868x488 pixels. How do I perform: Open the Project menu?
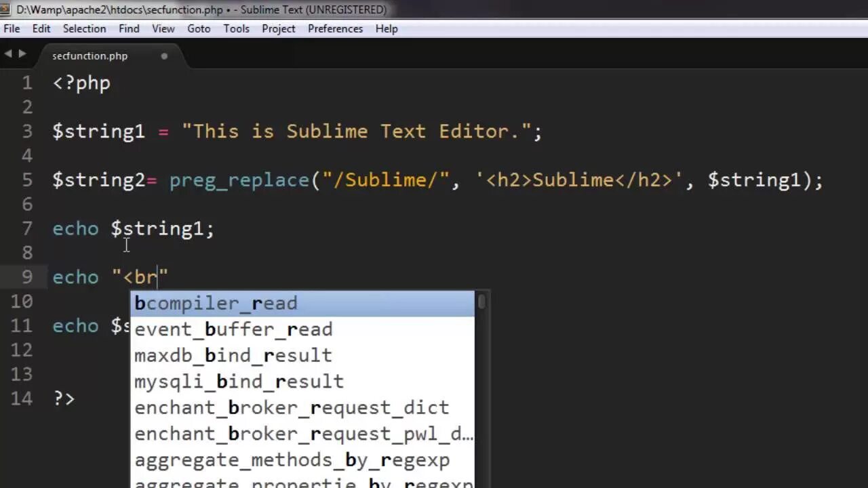coord(279,28)
